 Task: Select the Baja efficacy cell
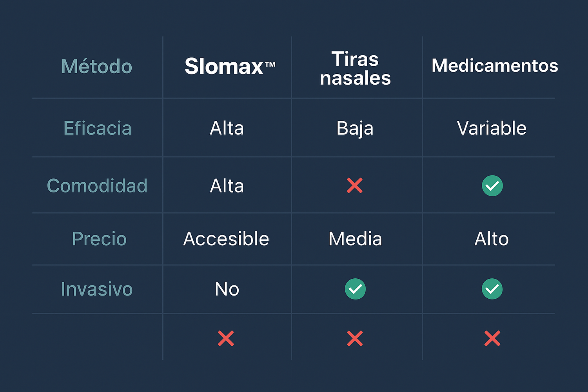click(355, 129)
